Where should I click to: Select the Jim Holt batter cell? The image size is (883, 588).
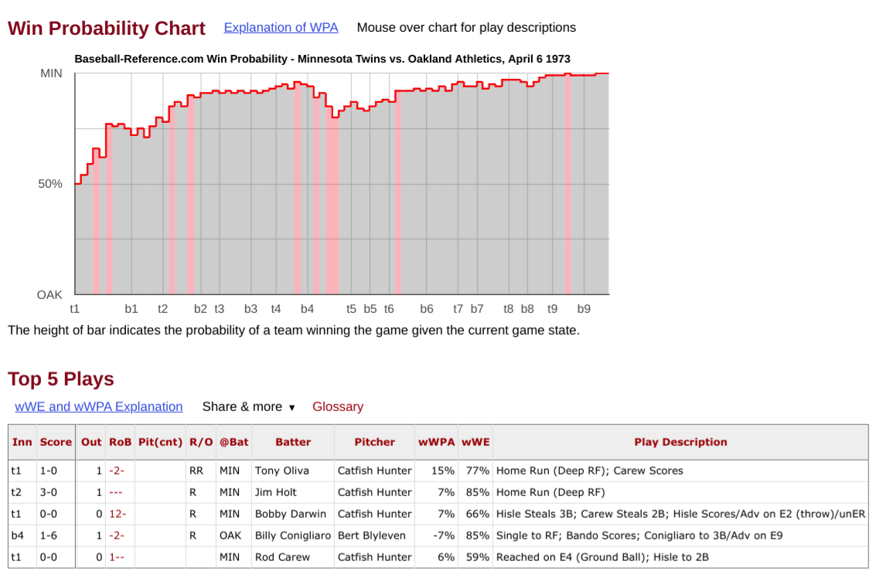pos(270,491)
